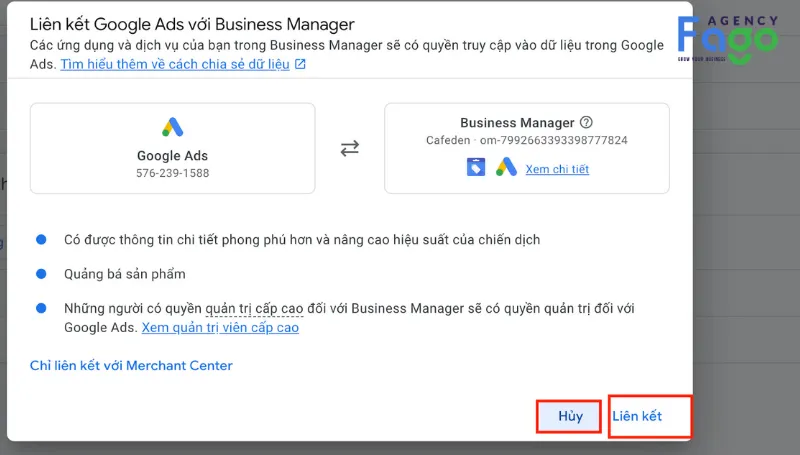Confirm linking with the Liên kết button
This screenshot has width=800, height=455.
(637, 416)
